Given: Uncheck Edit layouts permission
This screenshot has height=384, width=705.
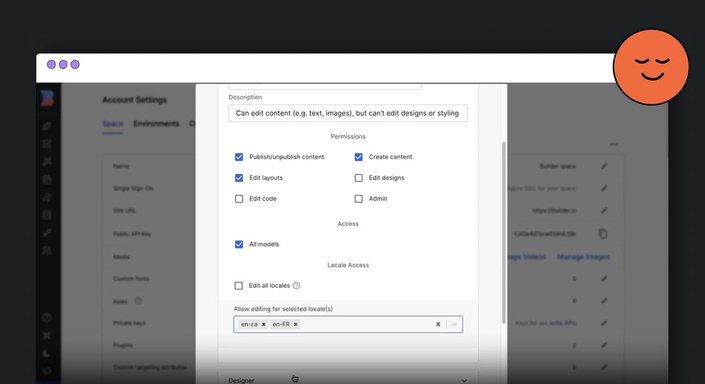Looking at the screenshot, I should pos(239,178).
